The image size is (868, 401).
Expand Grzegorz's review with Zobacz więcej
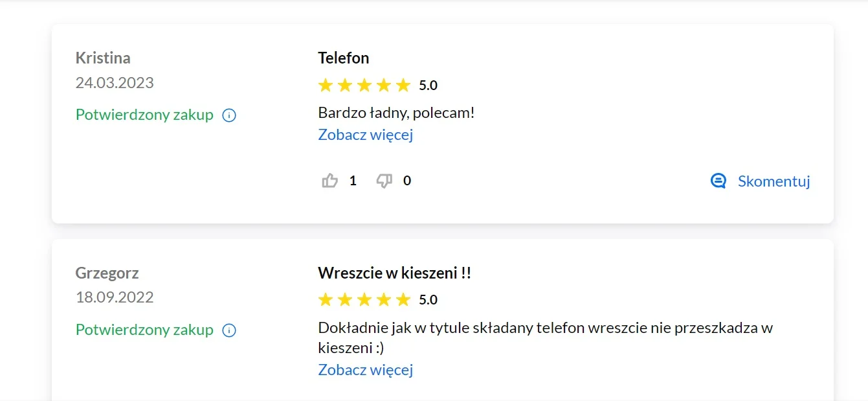click(x=366, y=370)
